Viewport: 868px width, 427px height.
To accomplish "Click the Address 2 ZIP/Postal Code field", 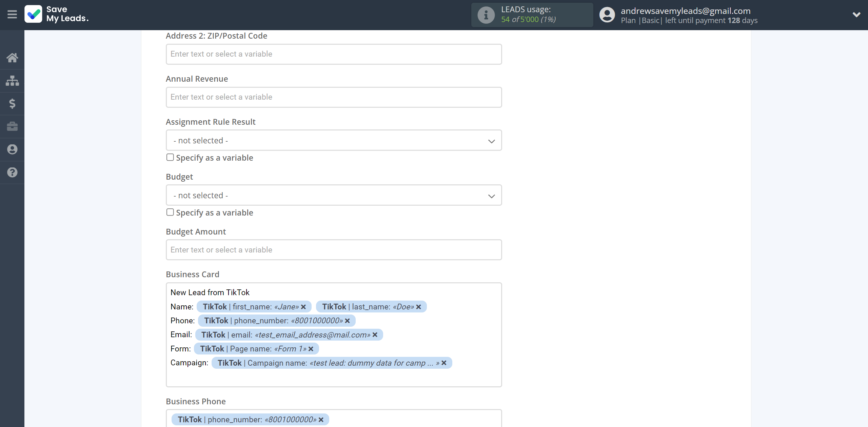I will pyautogui.click(x=334, y=54).
